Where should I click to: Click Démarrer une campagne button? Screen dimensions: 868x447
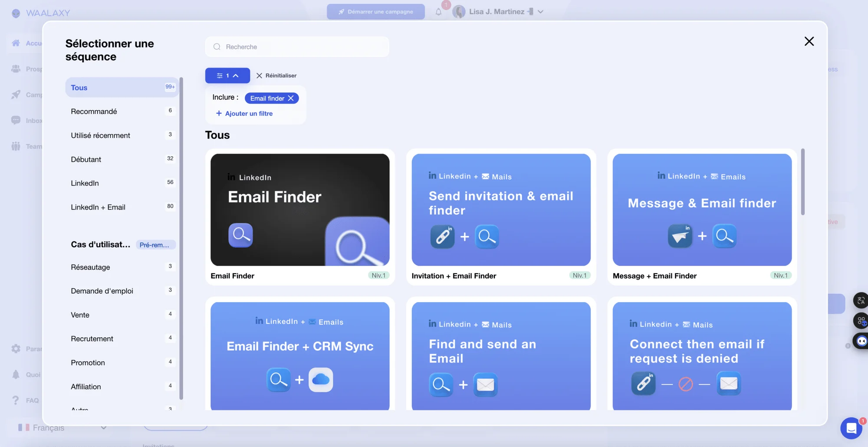(x=376, y=12)
